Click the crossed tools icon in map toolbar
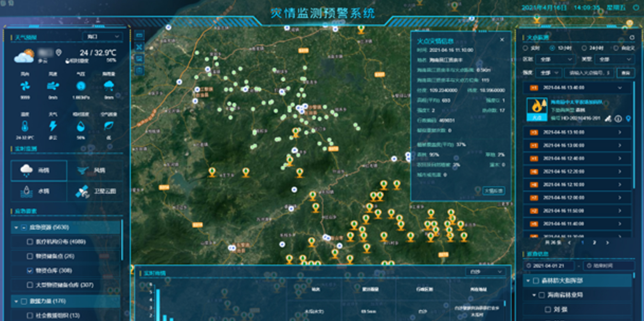Viewport: 644px width, 321px height. click(x=139, y=47)
